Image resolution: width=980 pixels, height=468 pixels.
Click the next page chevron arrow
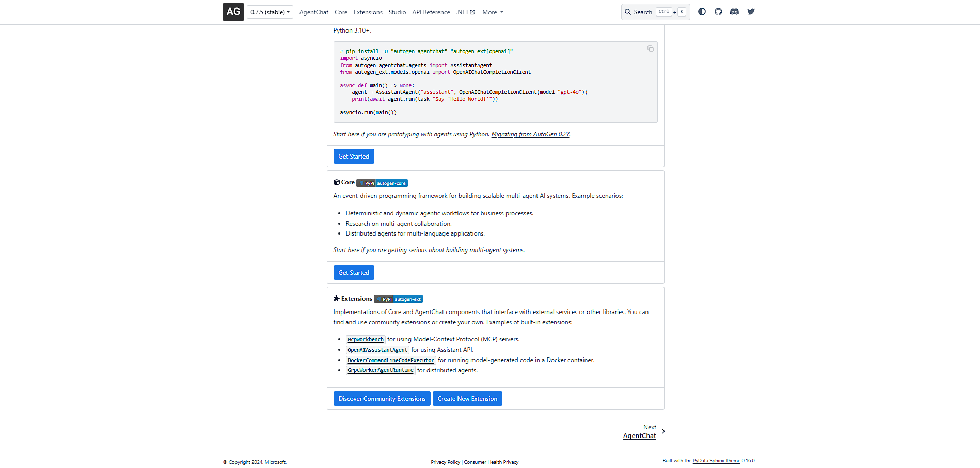click(x=663, y=431)
